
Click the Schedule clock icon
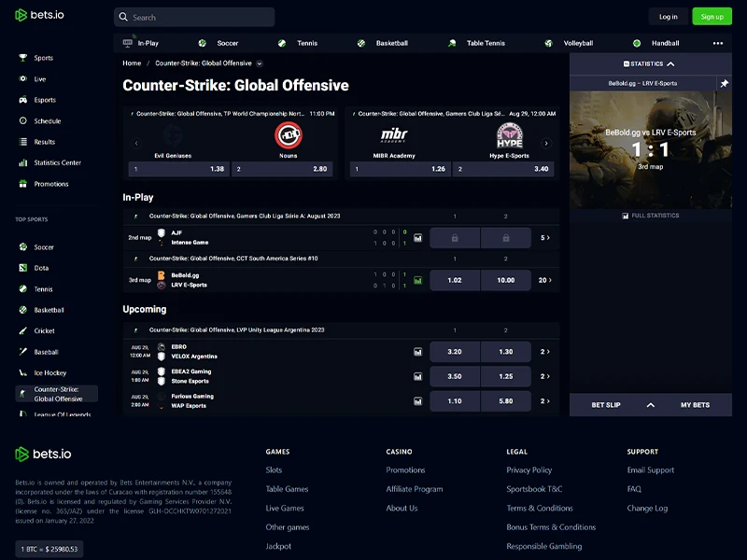(22, 120)
